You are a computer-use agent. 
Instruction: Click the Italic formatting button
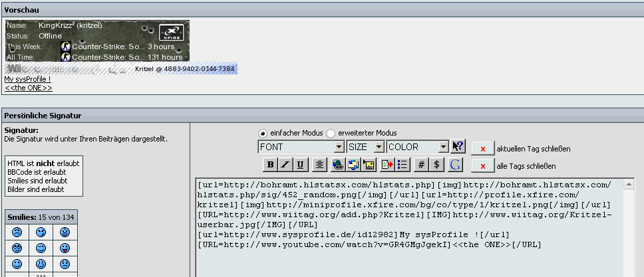[x=285, y=165]
